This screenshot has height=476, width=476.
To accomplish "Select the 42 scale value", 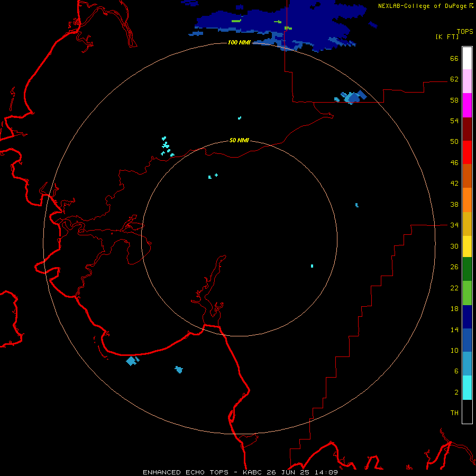I will [454, 184].
